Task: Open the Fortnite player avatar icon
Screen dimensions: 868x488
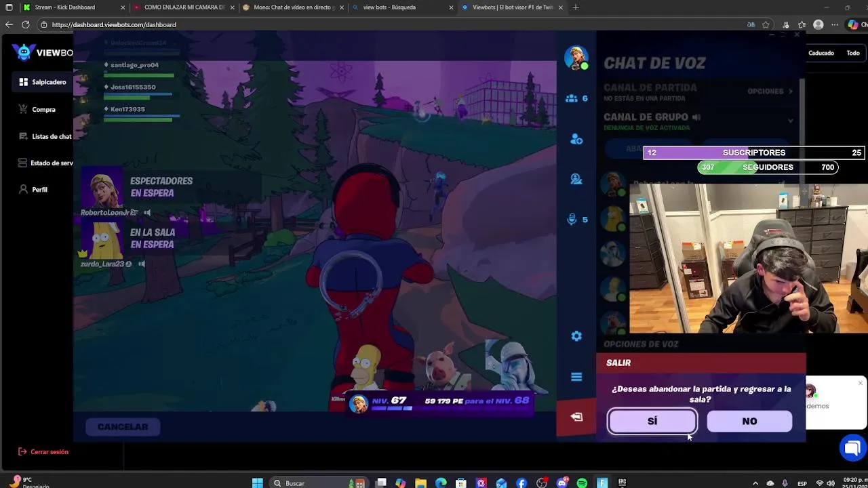Action: (576, 58)
